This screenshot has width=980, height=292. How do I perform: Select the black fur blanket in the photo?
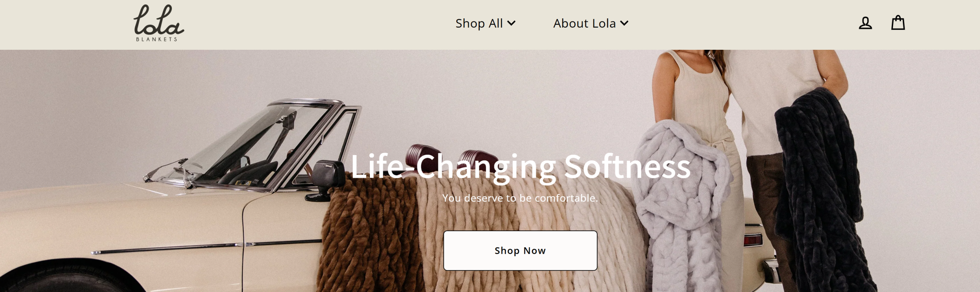point(823,191)
